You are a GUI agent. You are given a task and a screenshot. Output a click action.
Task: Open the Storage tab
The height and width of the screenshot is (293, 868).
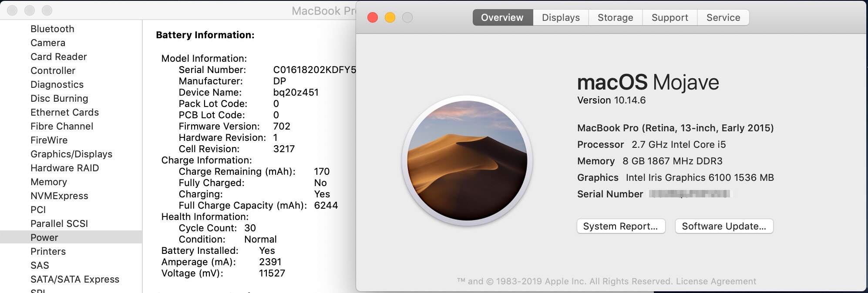pos(616,17)
